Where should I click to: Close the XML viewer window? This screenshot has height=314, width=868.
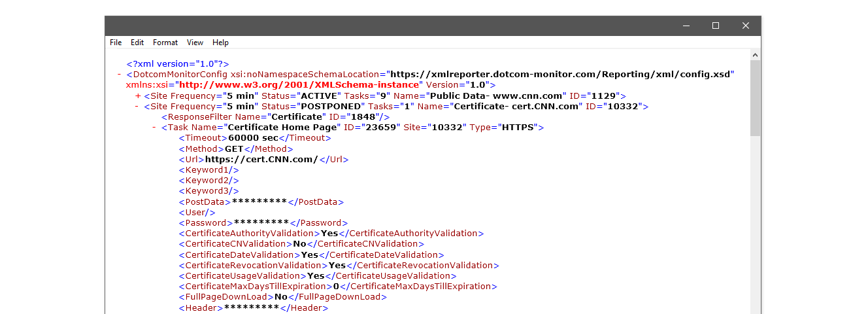click(746, 26)
